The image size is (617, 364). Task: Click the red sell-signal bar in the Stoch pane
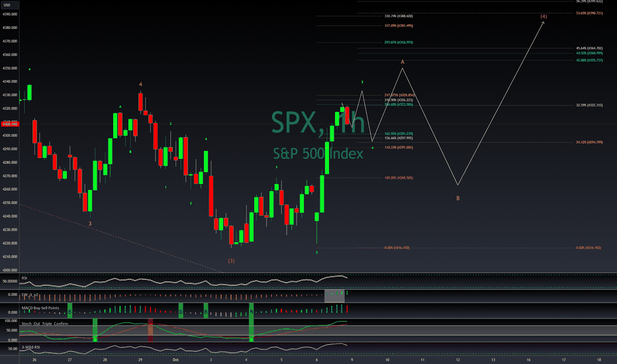[150, 330]
